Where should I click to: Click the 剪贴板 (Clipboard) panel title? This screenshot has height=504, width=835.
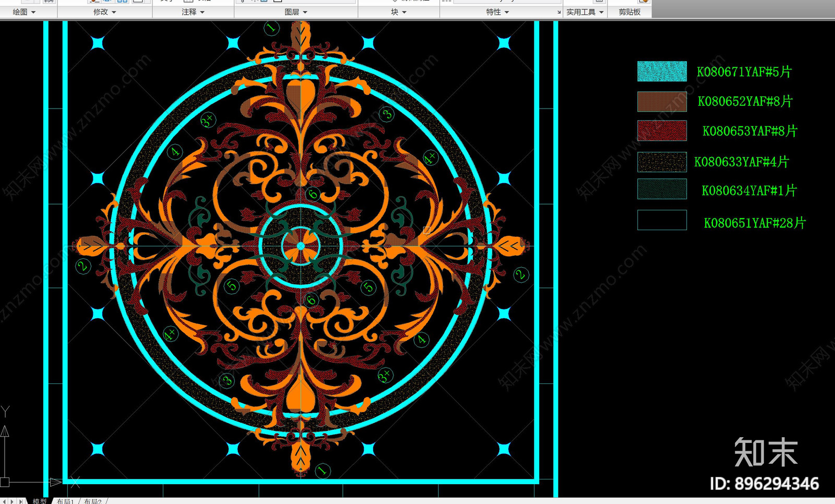tap(629, 12)
